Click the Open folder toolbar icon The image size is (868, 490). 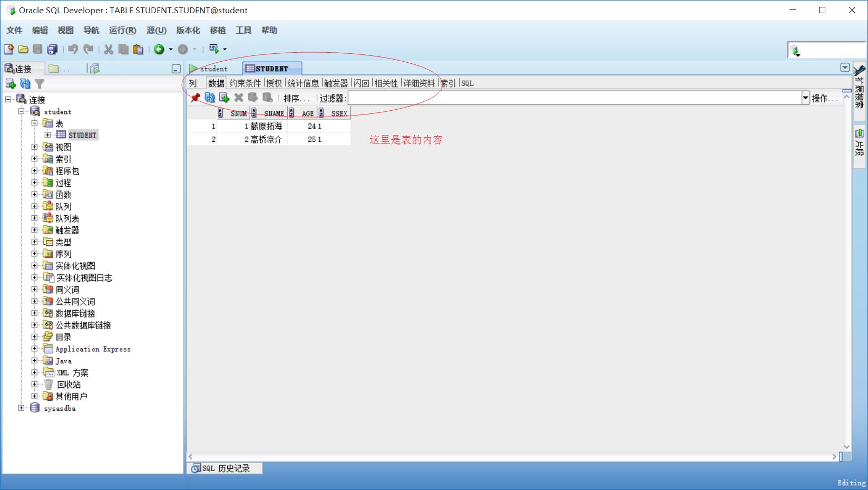coord(23,49)
